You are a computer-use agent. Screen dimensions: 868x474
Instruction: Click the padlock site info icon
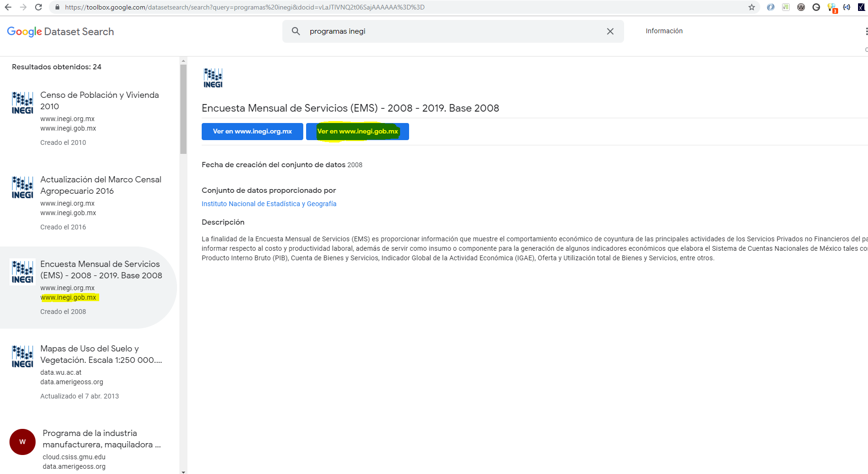pos(57,7)
